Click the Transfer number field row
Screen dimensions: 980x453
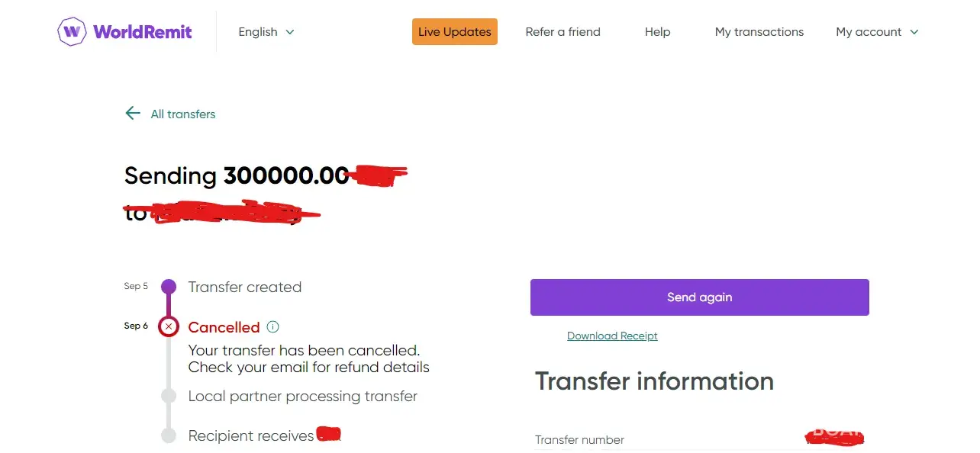580,440
